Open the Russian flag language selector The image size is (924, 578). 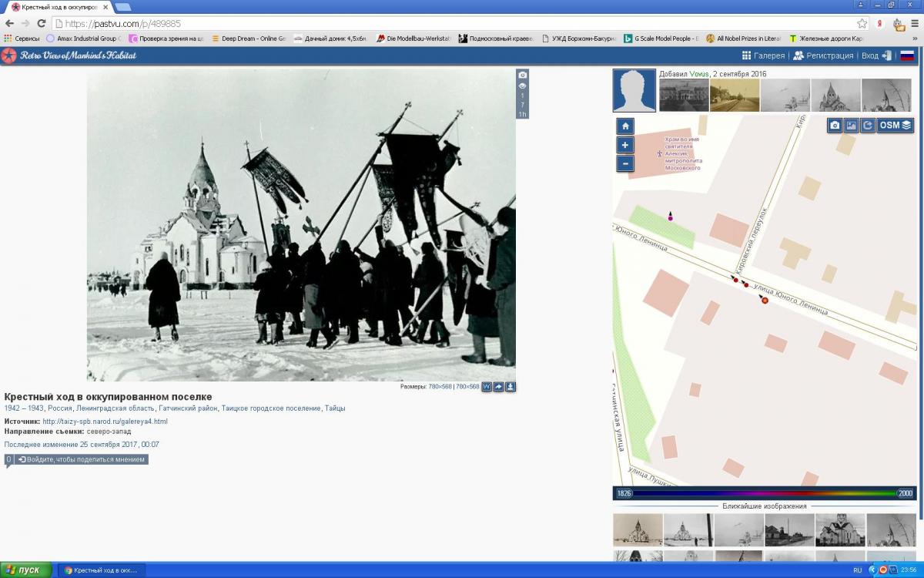(x=907, y=55)
